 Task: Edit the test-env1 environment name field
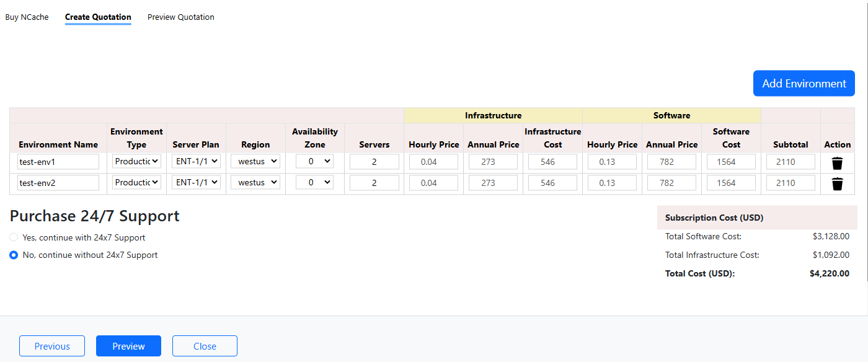pyautogui.click(x=58, y=162)
